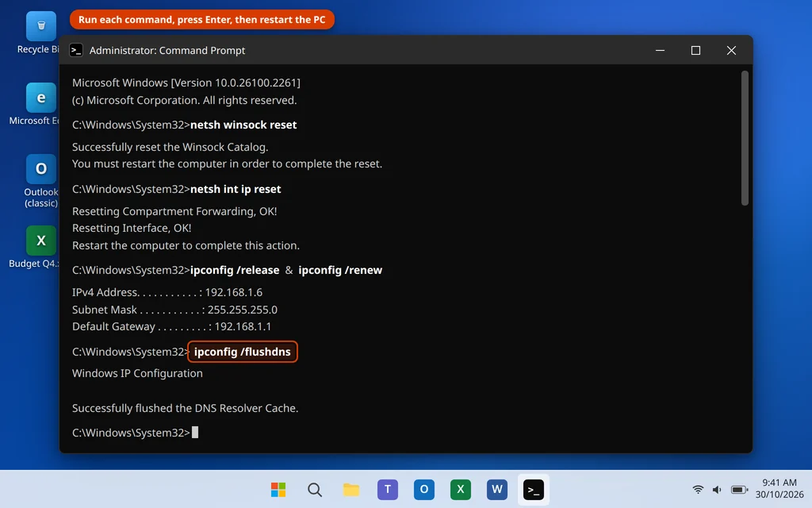Image resolution: width=812 pixels, height=508 pixels.
Task: Open Outlook (classic) desktop shortcut
Action: (x=41, y=169)
